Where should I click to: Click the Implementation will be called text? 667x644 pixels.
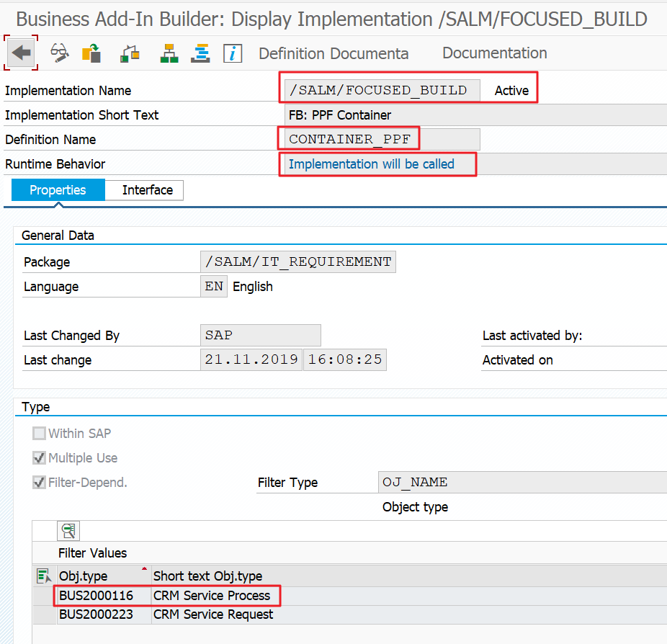371,164
